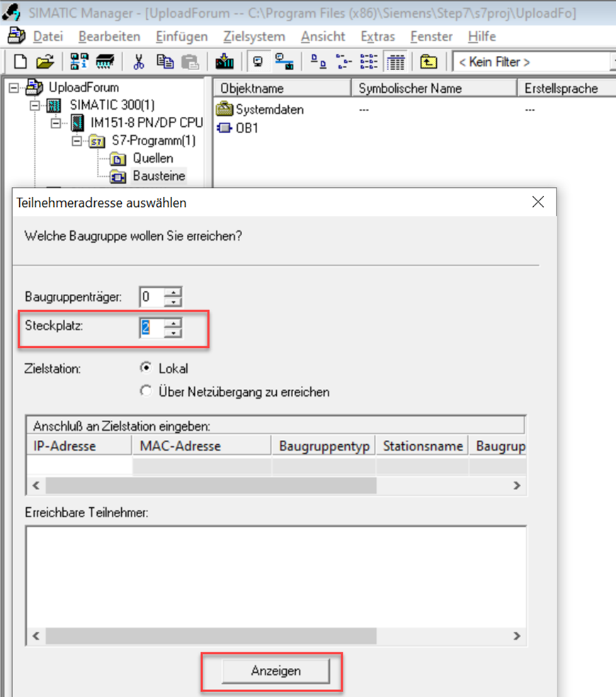
Task: Open the Hilfe menu
Action: [481, 36]
